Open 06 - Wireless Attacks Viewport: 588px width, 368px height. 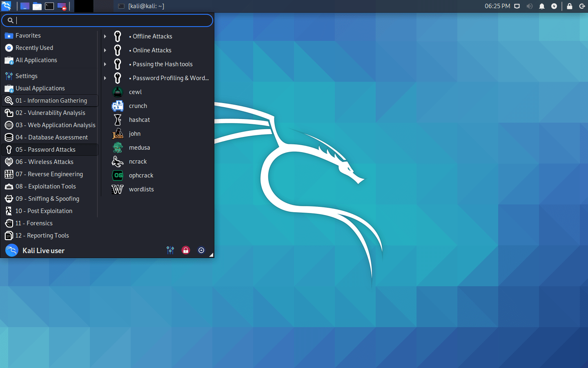[x=50, y=162]
